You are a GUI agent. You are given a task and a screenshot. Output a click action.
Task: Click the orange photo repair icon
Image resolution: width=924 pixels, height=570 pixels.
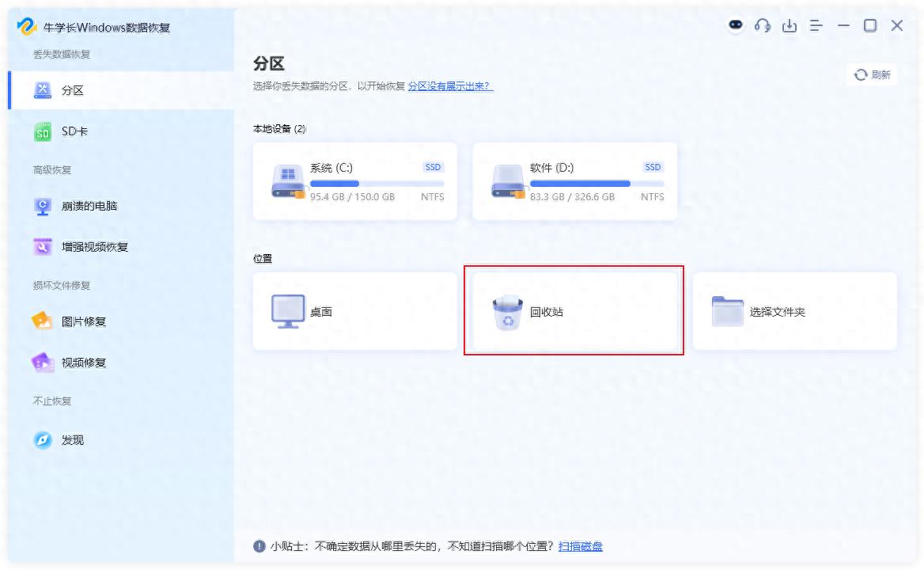(42, 321)
